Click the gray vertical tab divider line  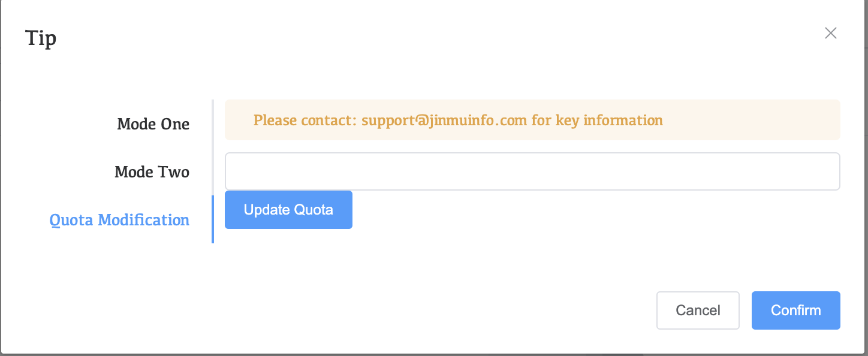click(x=213, y=144)
